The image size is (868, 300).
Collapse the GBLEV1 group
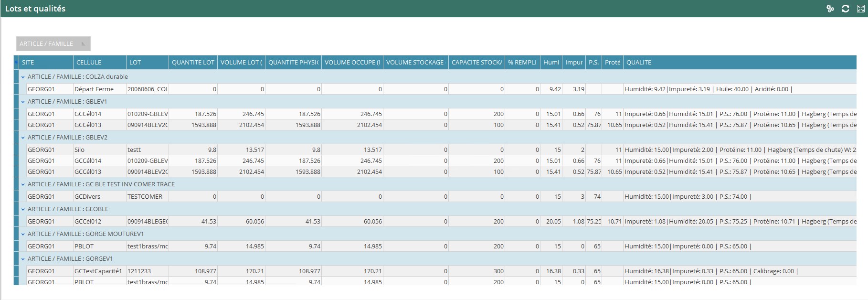pyautogui.click(x=22, y=102)
